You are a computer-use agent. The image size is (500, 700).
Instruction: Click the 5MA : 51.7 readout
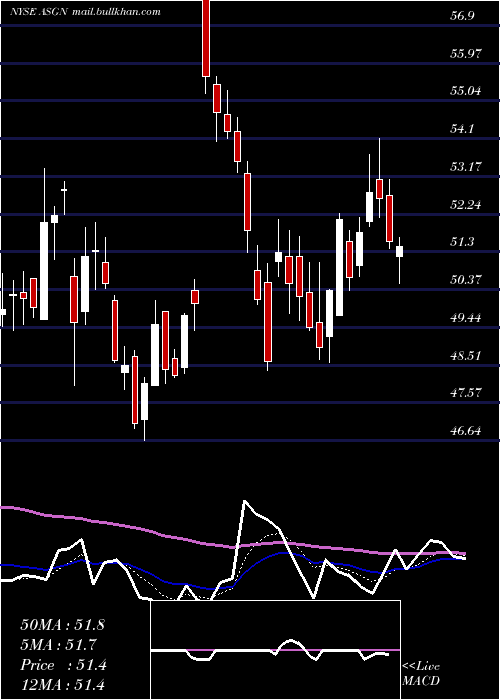pyautogui.click(x=58, y=645)
